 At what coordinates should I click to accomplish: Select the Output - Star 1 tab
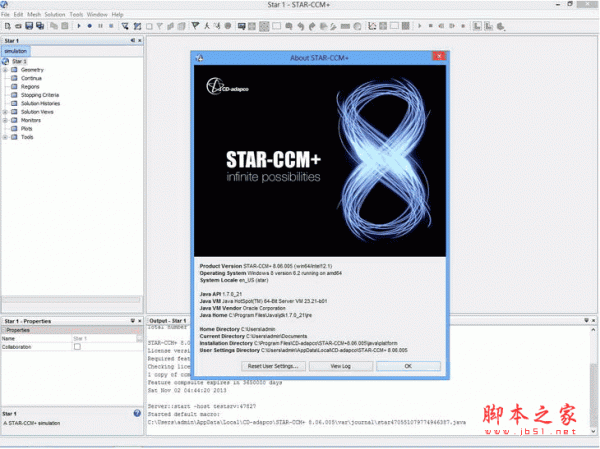168,321
